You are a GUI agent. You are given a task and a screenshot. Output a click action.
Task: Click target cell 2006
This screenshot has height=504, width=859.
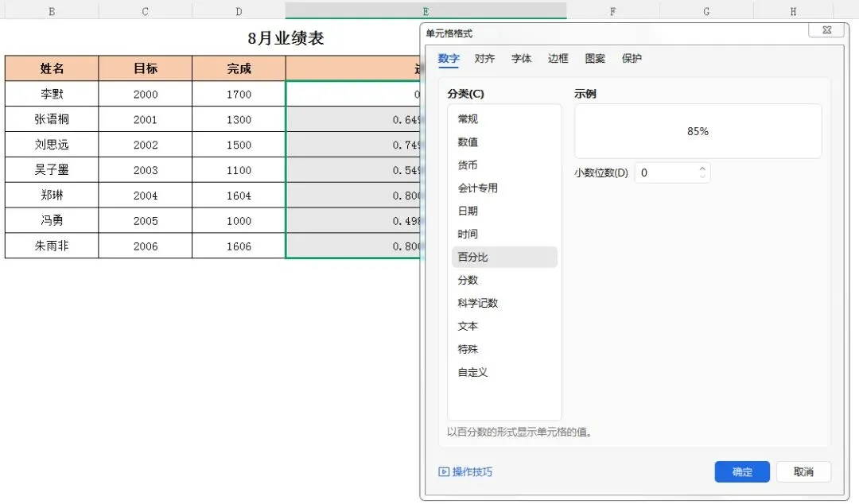tap(146, 246)
